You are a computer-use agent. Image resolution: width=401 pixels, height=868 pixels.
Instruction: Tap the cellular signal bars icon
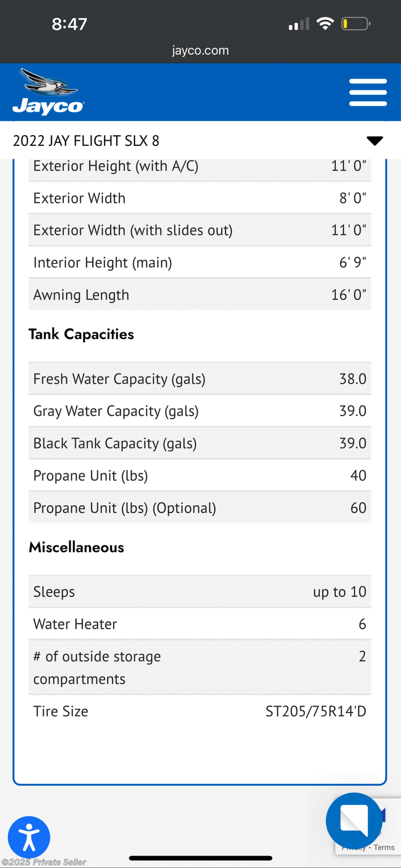[x=299, y=24]
